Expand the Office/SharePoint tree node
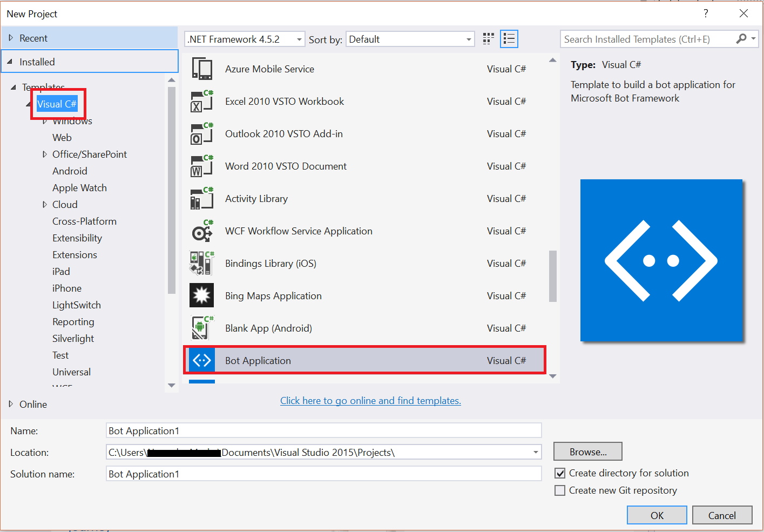 (x=44, y=154)
